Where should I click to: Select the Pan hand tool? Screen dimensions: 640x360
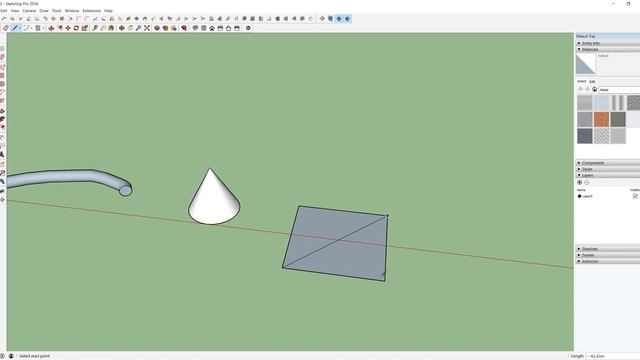tap(130, 28)
